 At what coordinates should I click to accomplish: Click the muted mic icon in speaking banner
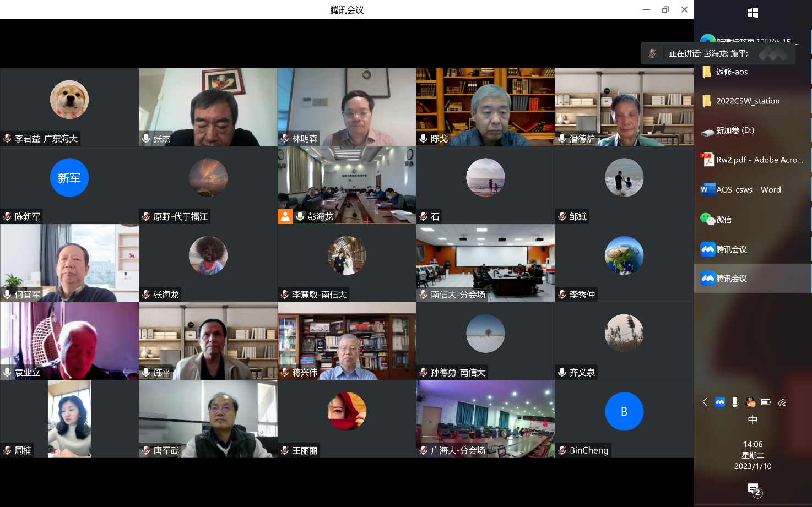coord(652,53)
